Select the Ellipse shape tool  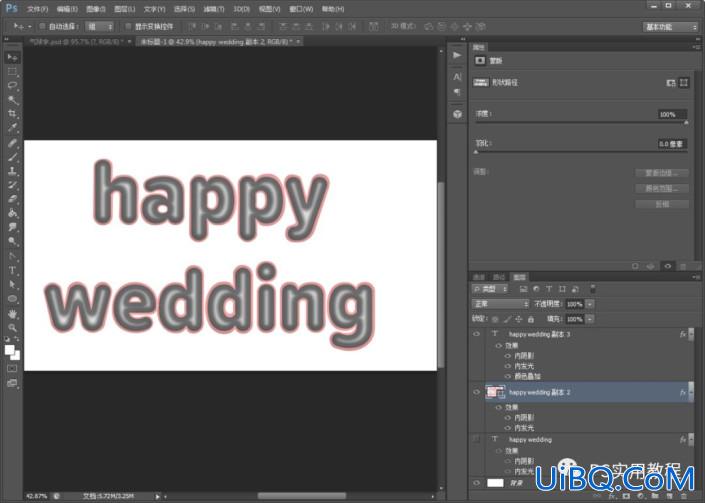[x=12, y=298]
